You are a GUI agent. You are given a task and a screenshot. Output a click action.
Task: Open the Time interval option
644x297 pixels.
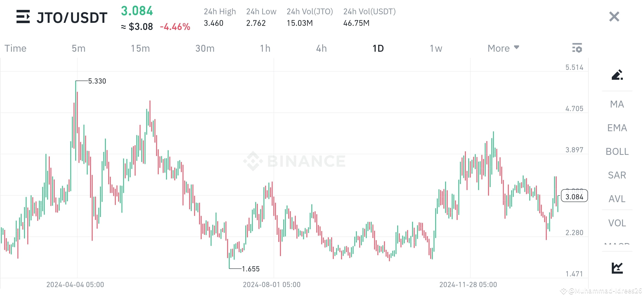point(15,48)
